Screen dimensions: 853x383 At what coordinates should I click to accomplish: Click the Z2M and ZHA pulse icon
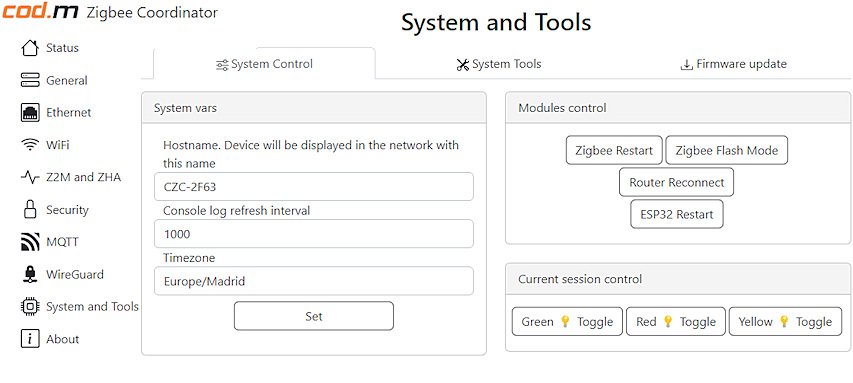pyautogui.click(x=30, y=177)
